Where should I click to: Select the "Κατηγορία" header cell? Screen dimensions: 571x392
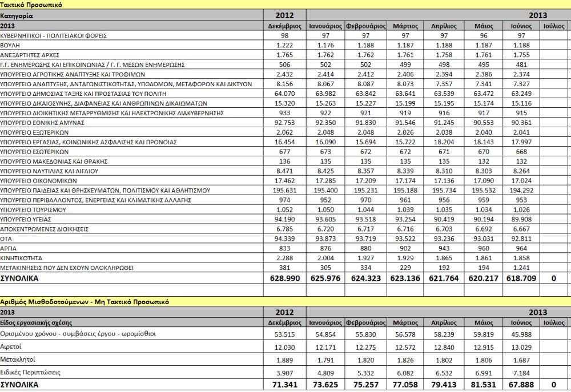(17, 15)
